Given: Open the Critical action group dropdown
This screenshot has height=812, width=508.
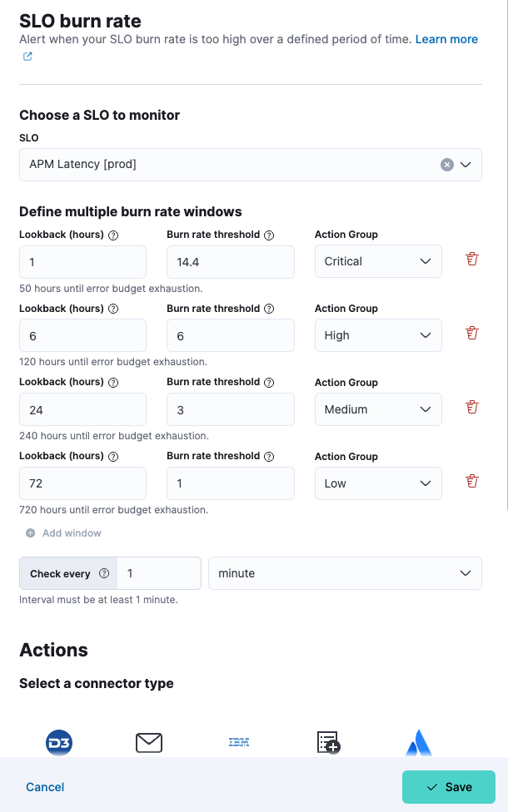Looking at the screenshot, I should coord(377,261).
